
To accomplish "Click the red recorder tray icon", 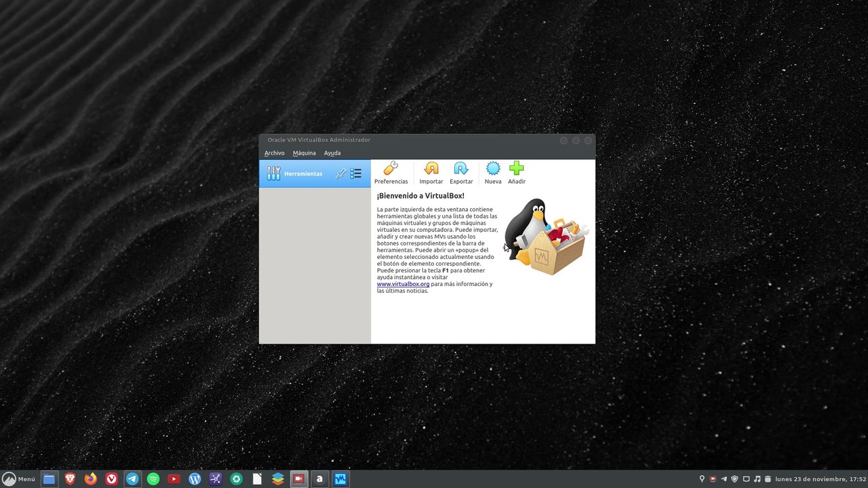I will (x=713, y=479).
